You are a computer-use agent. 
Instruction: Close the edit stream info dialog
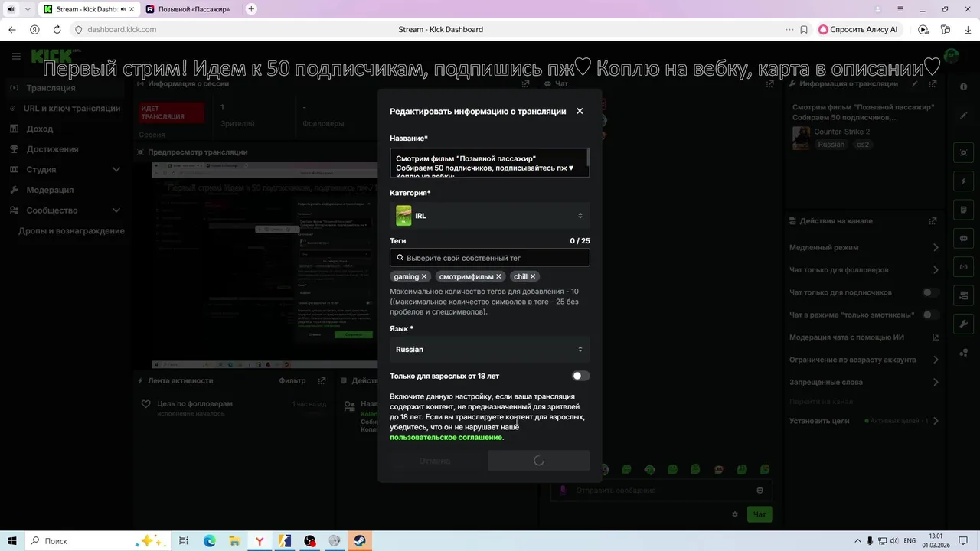click(580, 111)
